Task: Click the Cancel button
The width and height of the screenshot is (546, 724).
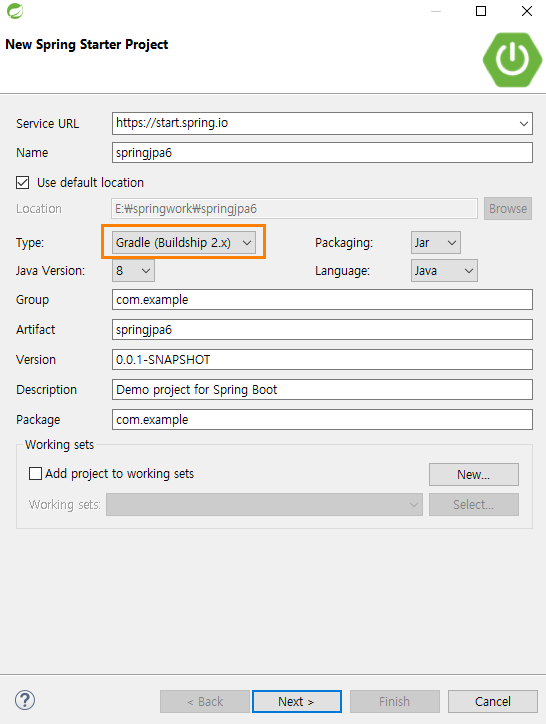Action: (x=492, y=701)
